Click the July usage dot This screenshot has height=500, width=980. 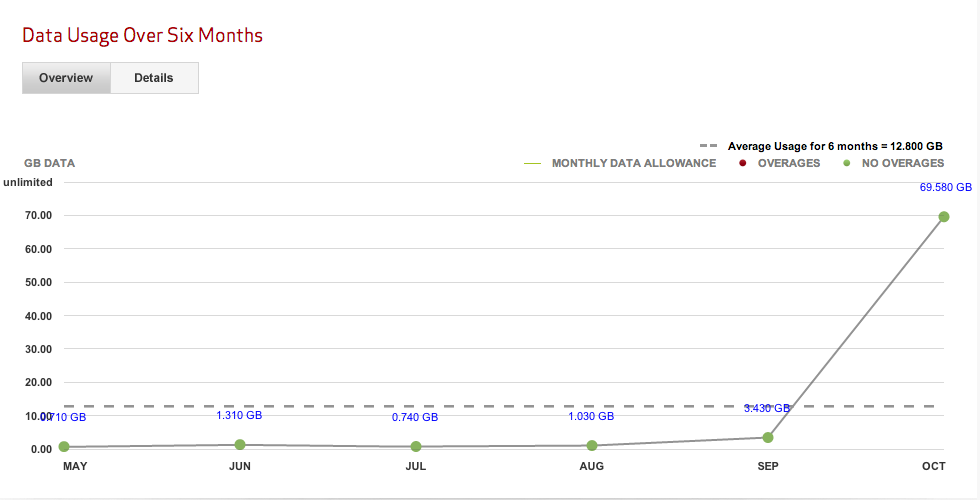click(416, 446)
